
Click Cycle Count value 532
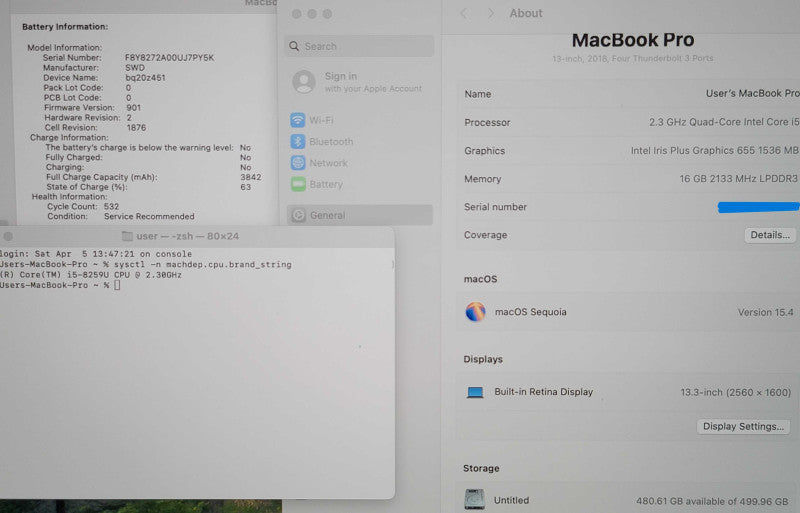coord(111,206)
